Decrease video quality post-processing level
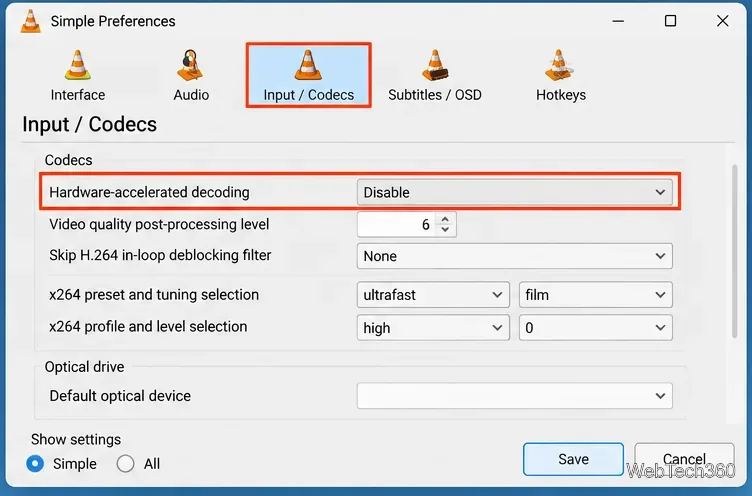This screenshot has height=496, width=752. pos(445,230)
